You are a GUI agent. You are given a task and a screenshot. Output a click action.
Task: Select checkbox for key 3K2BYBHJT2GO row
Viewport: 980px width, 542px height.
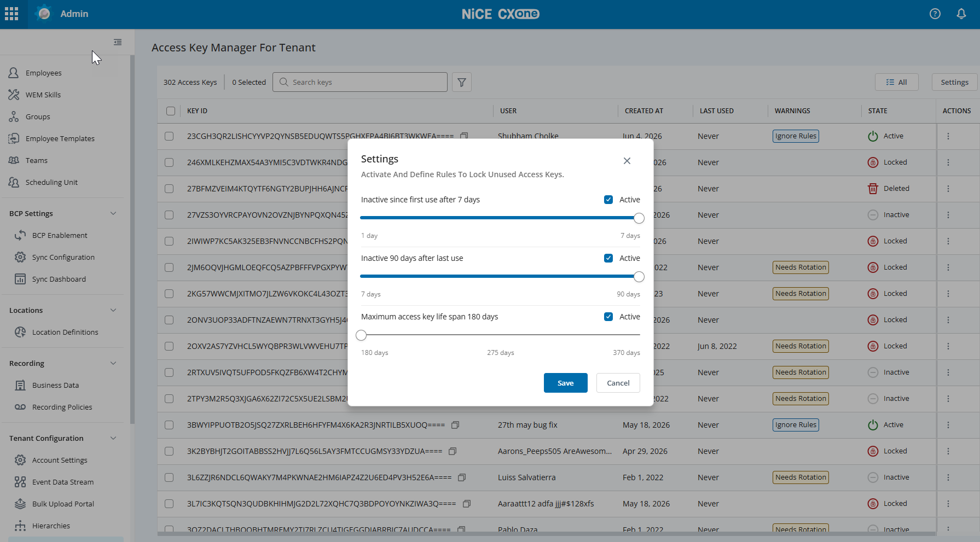[x=169, y=451]
